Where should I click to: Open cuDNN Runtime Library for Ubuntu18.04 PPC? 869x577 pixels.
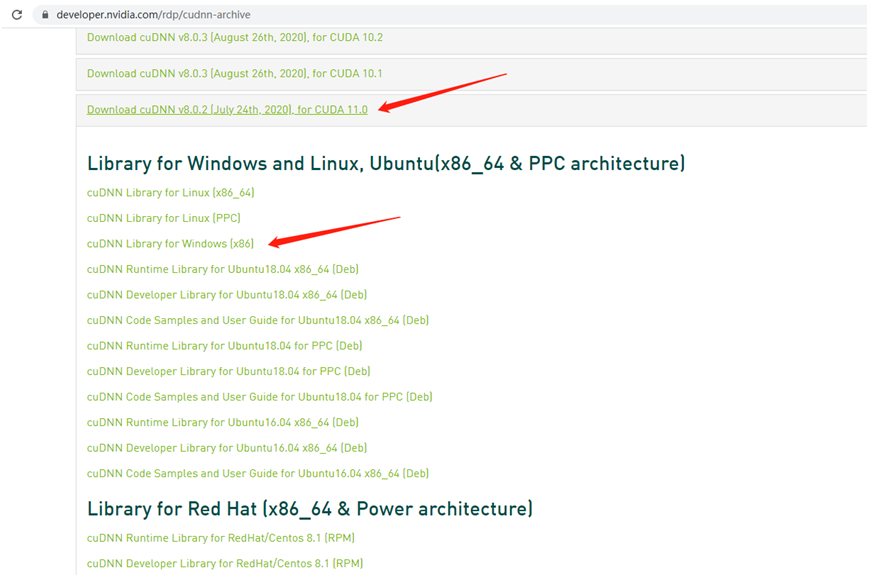point(224,346)
